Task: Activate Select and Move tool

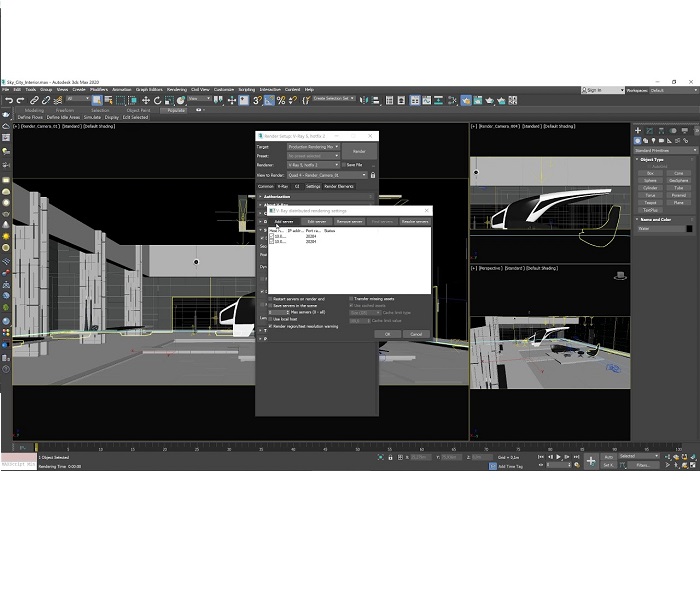Action: 146,100
